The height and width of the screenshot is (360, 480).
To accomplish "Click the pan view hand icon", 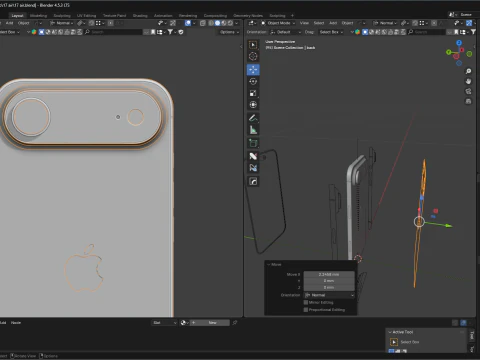I will [468, 81].
